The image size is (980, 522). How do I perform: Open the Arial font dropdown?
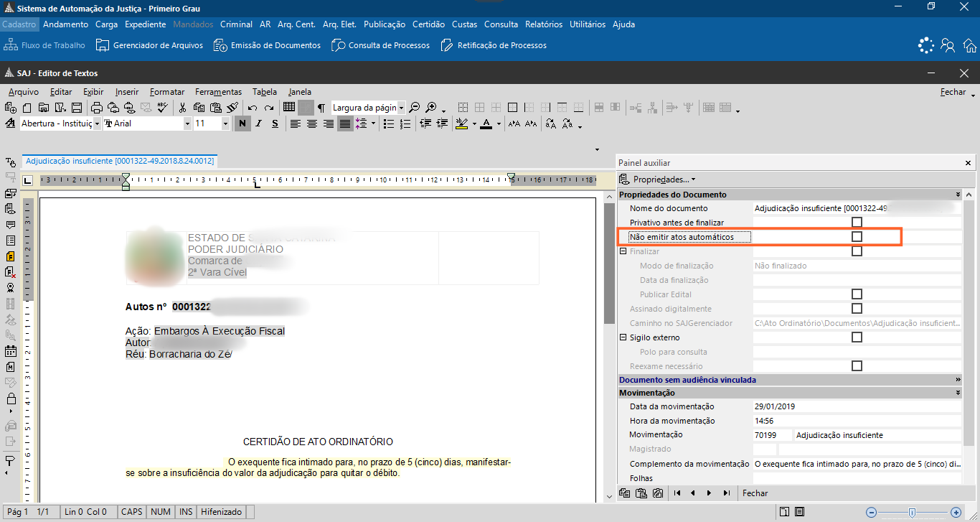(x=187, y=123)
